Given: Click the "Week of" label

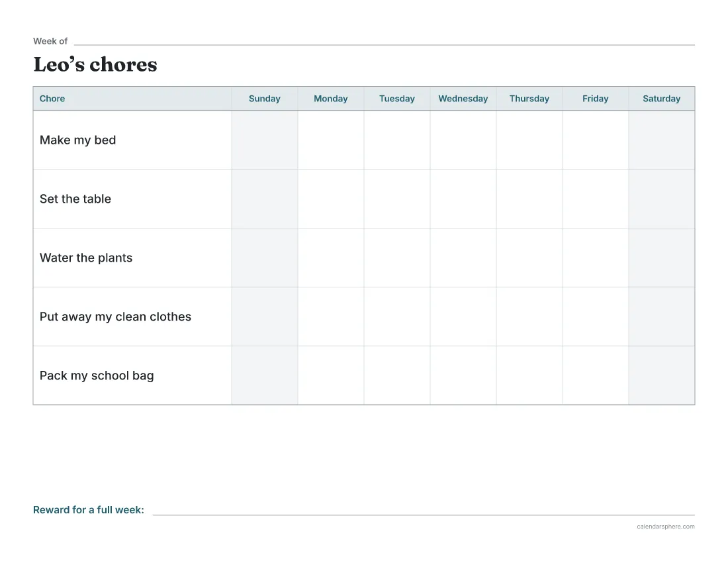Looking at the screenshot, I should point(50,41).
